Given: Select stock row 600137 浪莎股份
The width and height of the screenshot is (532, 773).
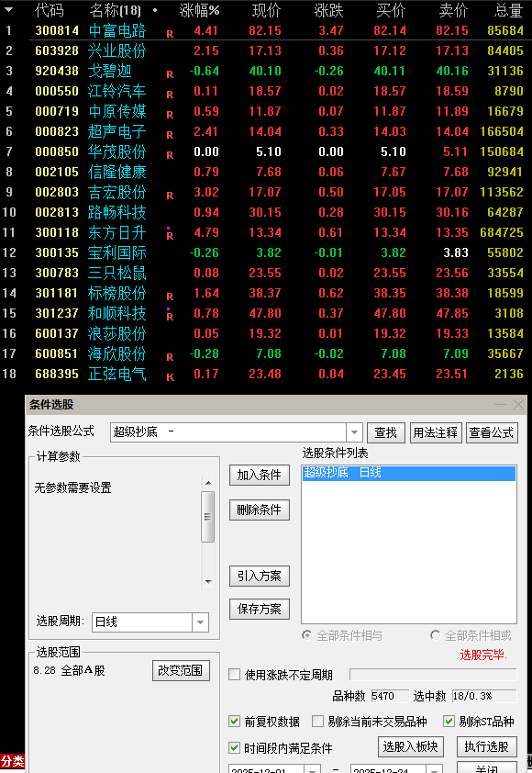Looking at the screenshot, I should click(x=266, y=334).
